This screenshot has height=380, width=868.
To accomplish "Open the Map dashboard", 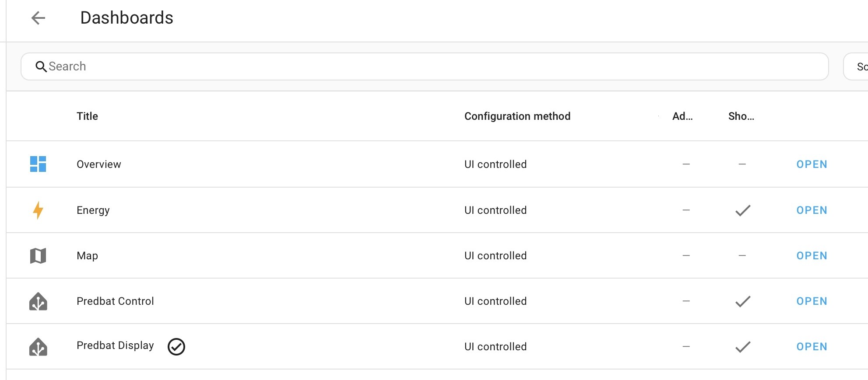I will (812, 256).
